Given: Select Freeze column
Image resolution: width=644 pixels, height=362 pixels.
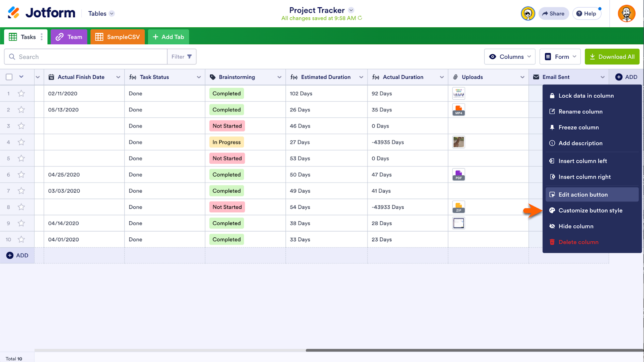Looking at the screenshot, I should coord(592,127).
